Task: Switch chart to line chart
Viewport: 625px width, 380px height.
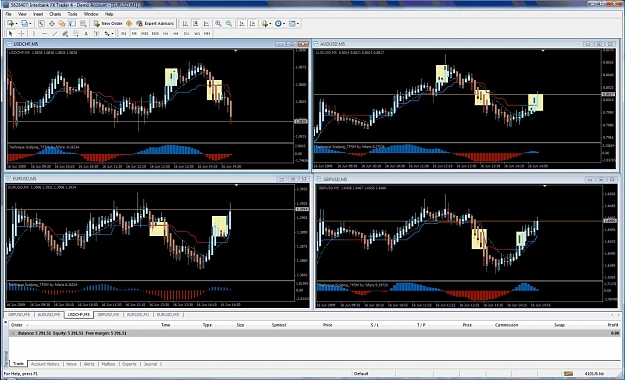Action: pyautogui.click(x=206, y=24)
